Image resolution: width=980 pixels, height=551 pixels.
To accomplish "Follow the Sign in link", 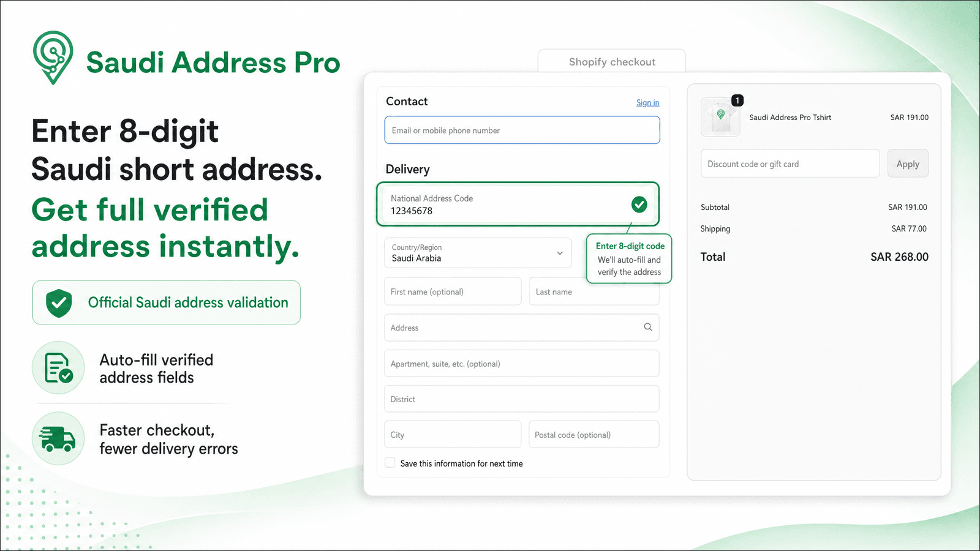I will [647, 103].
